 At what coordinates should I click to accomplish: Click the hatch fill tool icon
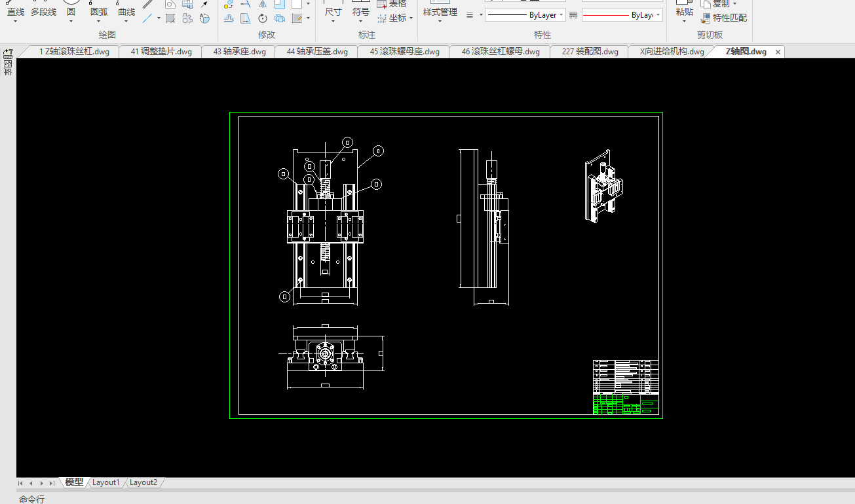pyautogui.click(x=170, y=18)
